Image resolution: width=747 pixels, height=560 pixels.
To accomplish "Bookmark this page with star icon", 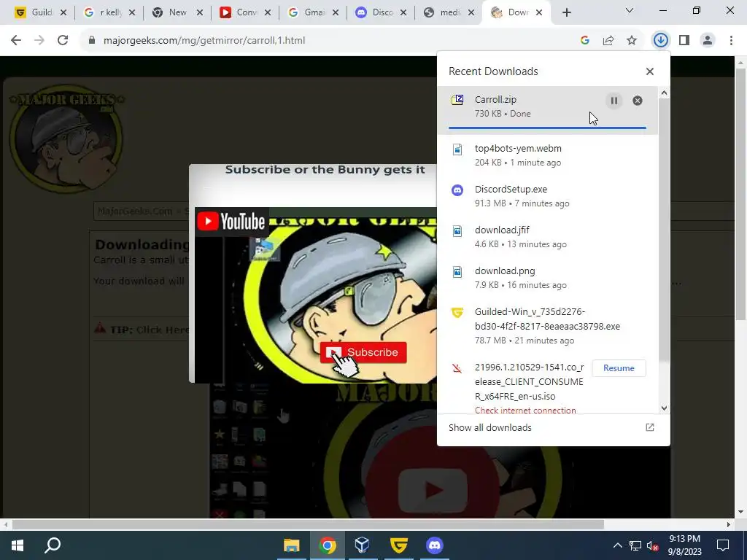I will [x=632, y=41].
